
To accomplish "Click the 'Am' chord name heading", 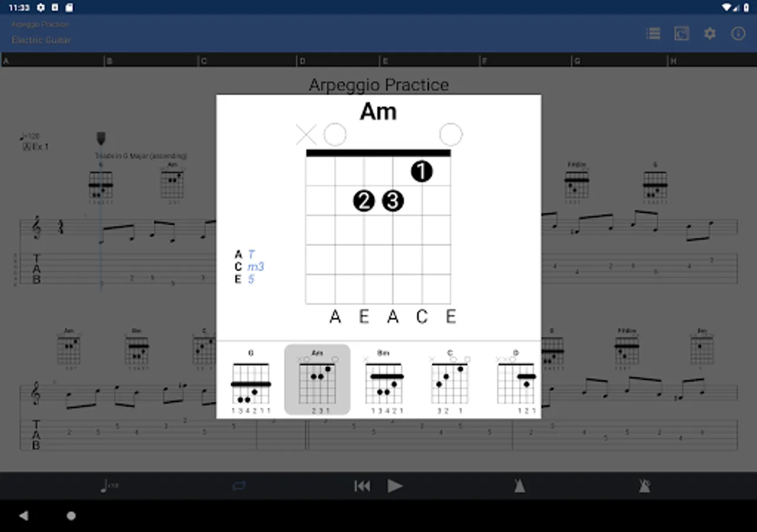I will 378,111.
